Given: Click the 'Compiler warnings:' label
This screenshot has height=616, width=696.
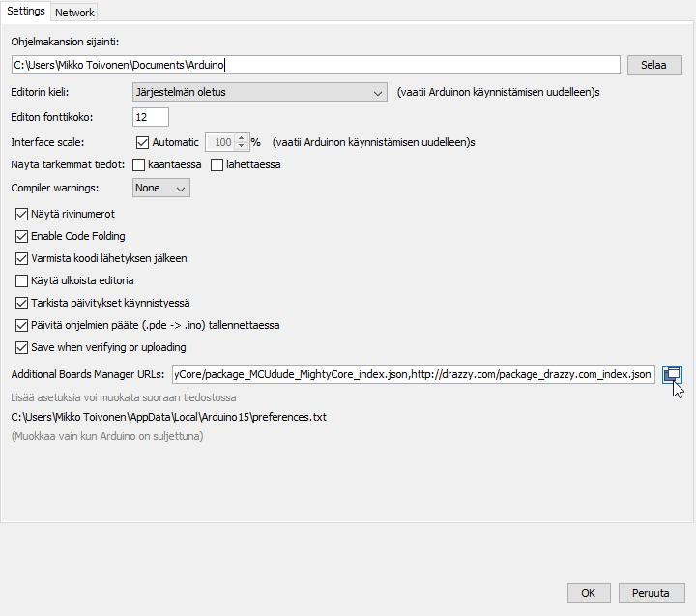Looking at the screenshot, I should [55, 188].
